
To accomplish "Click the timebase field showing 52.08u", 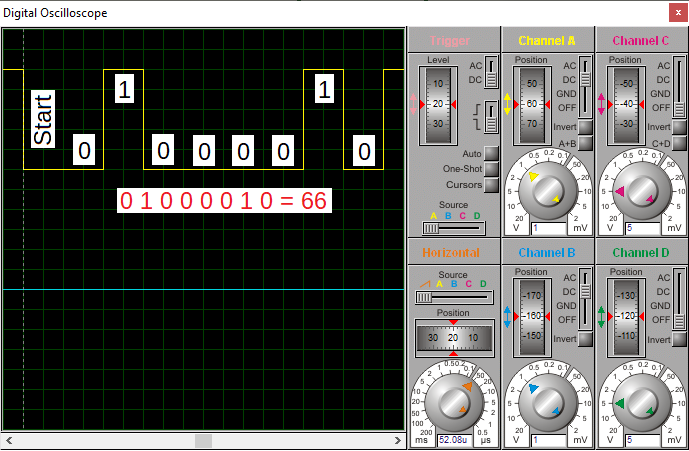I will (x=453, y=439).
